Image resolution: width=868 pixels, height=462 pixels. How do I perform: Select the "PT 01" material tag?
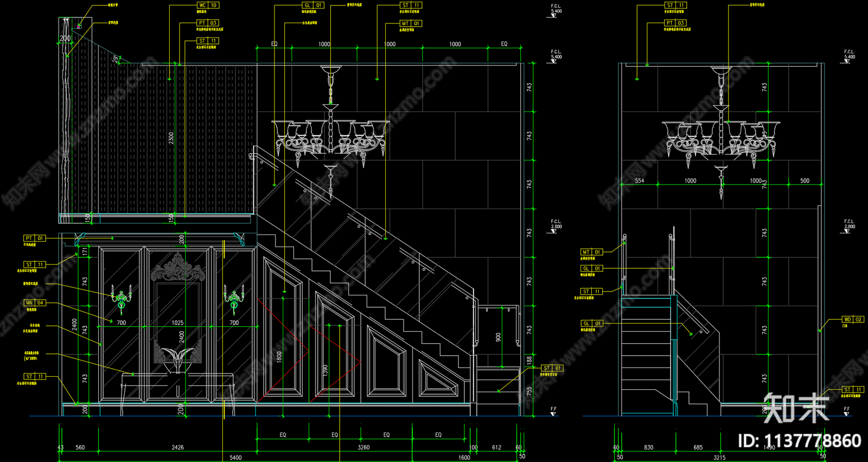(35, 238)
